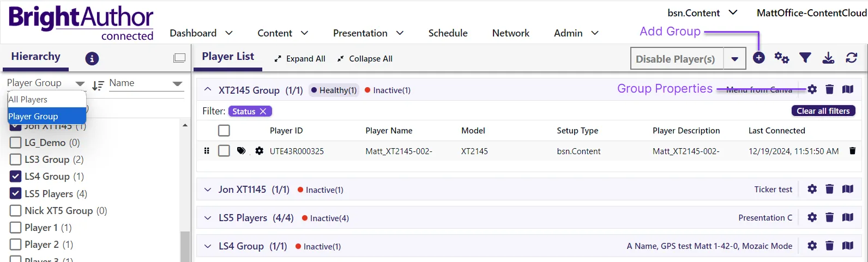Click Healthy(1) status badge
The image size is (868, 262).
(x=334, y=90)
